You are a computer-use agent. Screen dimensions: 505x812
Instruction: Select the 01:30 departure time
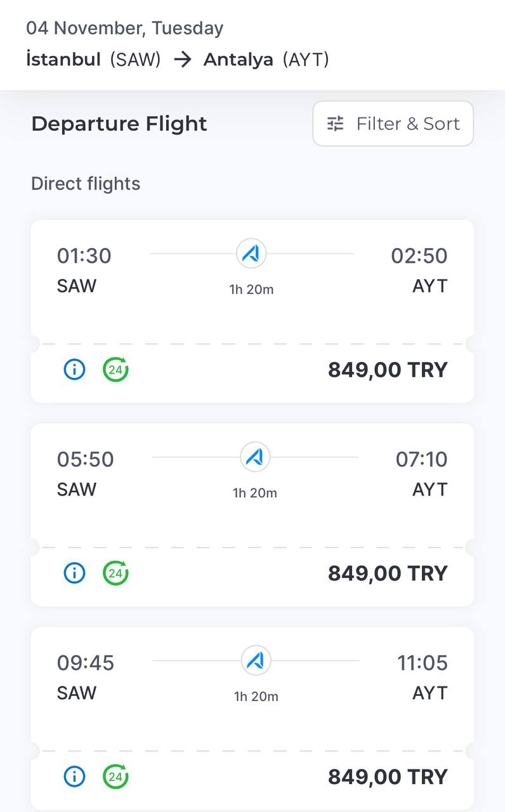84,256
